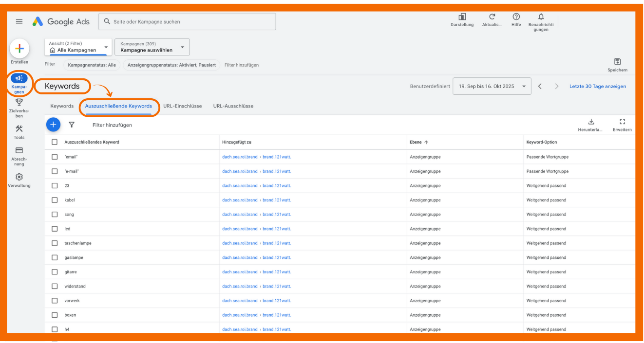The height and width of the screenshot is (343, 644).
Task: Click the Herunterladen download icon
Action: point(591,122)
